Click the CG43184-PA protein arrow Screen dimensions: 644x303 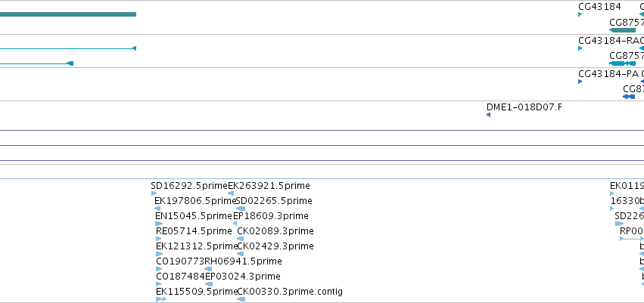click(x=580, y=82)
